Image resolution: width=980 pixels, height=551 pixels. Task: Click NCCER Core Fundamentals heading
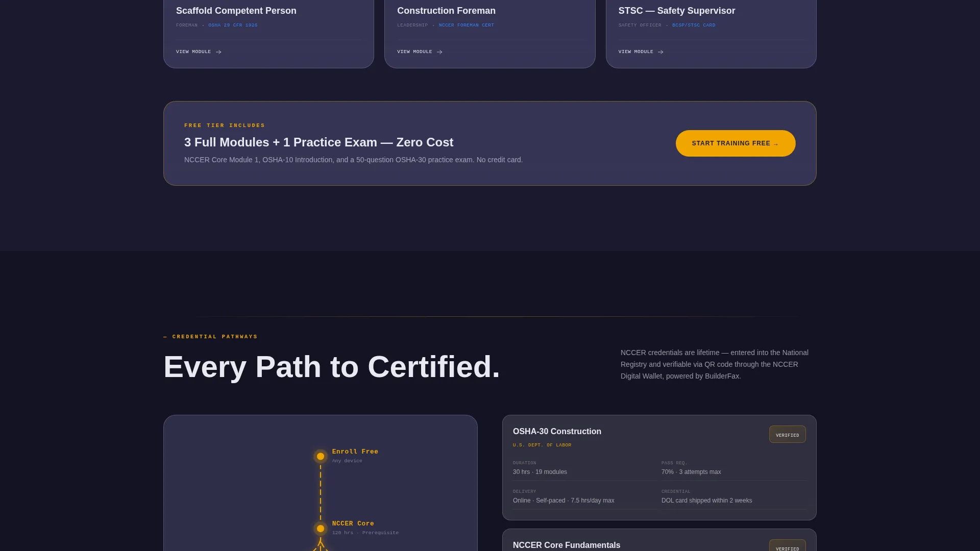[567, 545]
